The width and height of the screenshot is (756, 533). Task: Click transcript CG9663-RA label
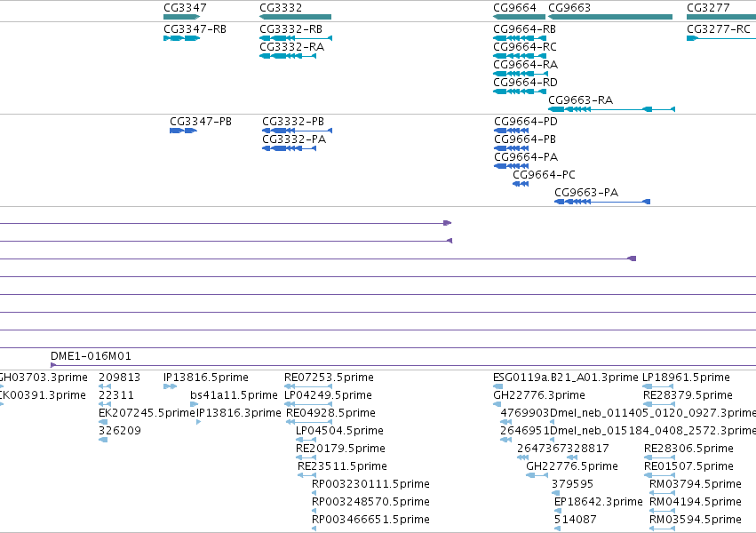pos(580,100)
